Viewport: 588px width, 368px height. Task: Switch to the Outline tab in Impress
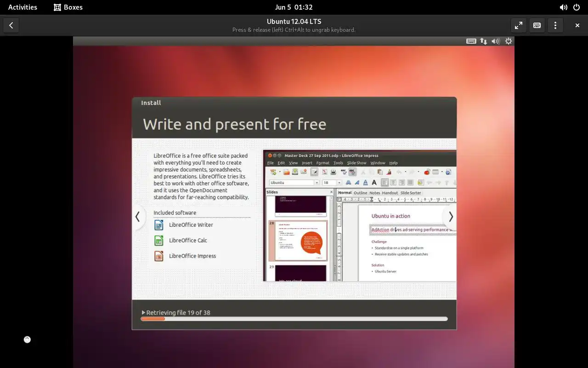(x=360, y=193)
